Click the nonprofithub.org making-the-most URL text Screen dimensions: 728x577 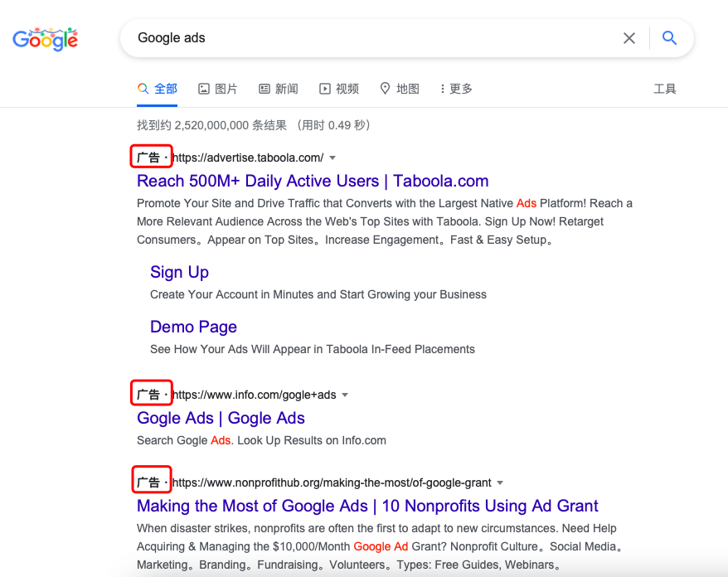(332, 482)
